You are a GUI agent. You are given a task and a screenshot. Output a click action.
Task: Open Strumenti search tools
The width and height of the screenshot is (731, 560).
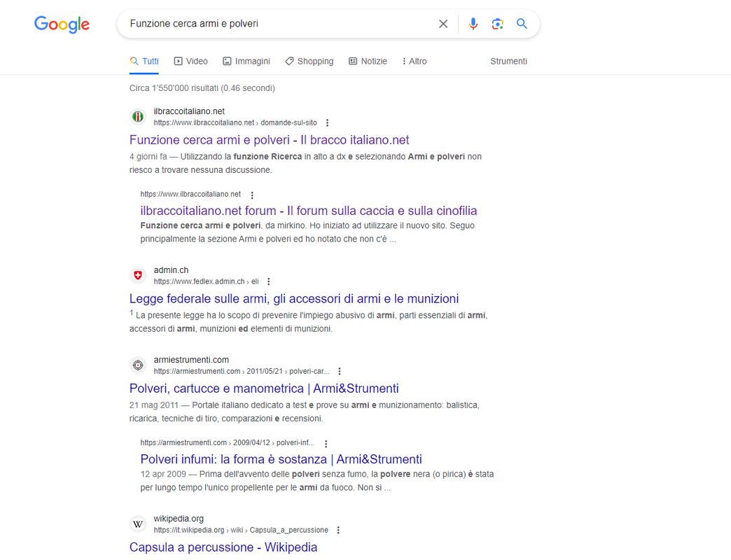(x=508, y=61)
